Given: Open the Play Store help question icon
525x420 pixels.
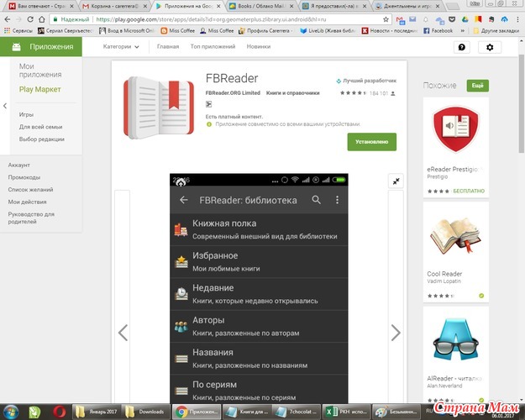Looking at the screenshot, I should tap(462, 47).
